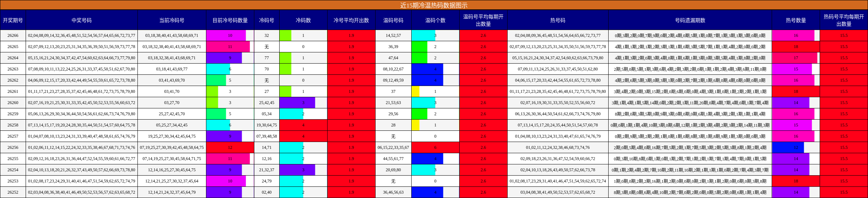Select warm numbers cell 09,12,49,59
Screen dimensions: 868x198
393,80
